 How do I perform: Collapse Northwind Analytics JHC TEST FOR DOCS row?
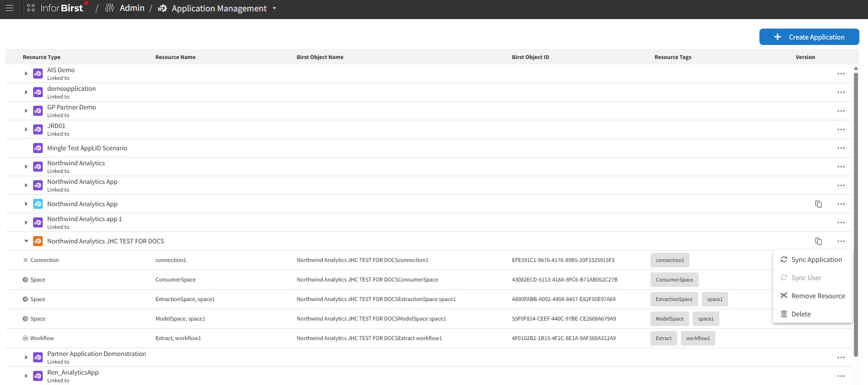(x=26, y=241)
